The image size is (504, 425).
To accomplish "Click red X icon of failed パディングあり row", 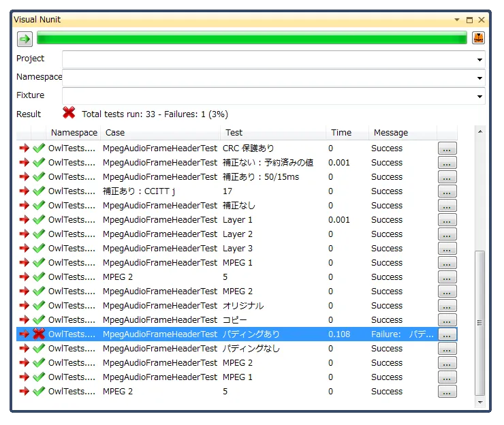I will click(x=39, y=334).
